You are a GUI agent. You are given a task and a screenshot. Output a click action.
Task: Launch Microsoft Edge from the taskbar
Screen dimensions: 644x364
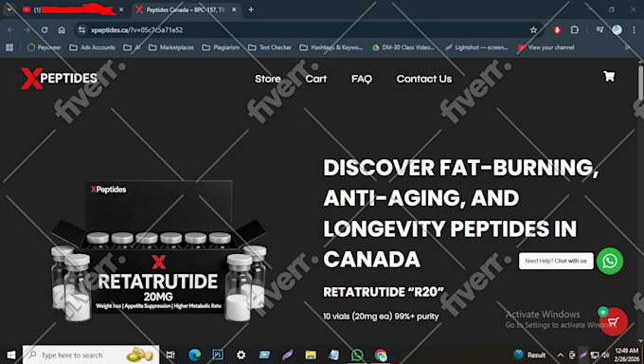click(x=194, y=355)
